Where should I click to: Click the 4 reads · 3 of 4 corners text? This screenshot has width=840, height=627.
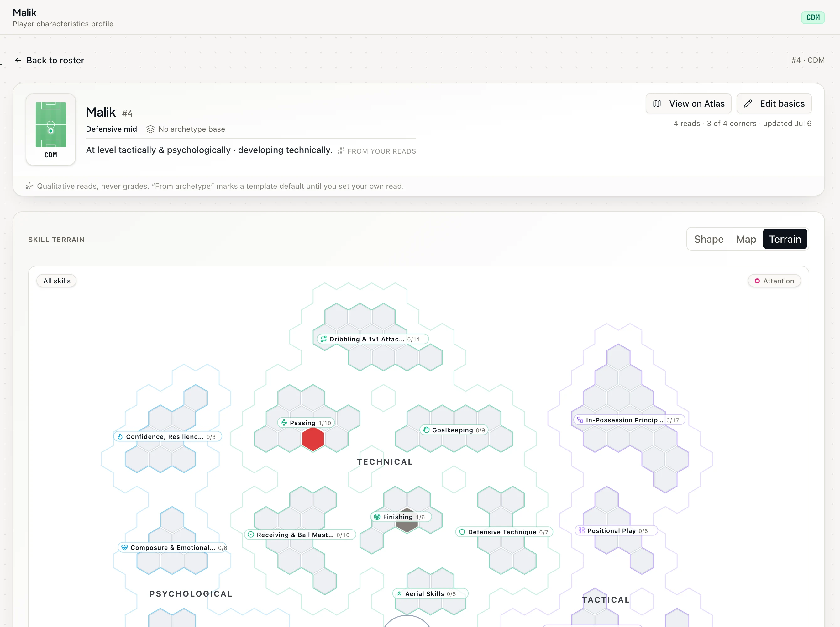[715, 123]
